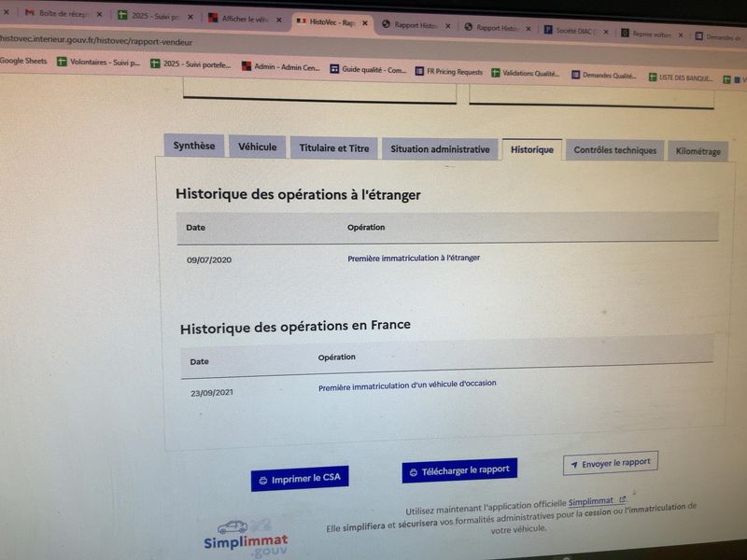The width and height of the screenshot is (747, 560).
Task: Click the send arrow icon in Envoyer le rapport
Action: pyautogui.click(x=574, y=465)
